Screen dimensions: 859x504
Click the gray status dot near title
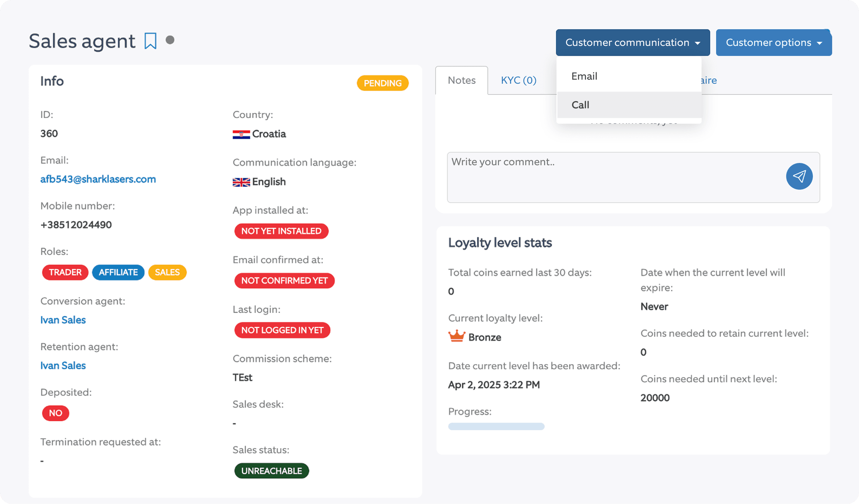[170, 40]
